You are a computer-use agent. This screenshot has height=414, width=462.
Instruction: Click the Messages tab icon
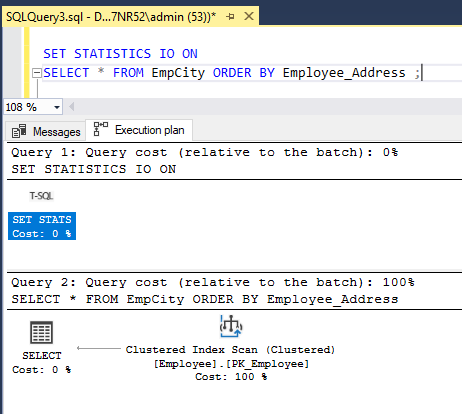click(x=19, y=131)
